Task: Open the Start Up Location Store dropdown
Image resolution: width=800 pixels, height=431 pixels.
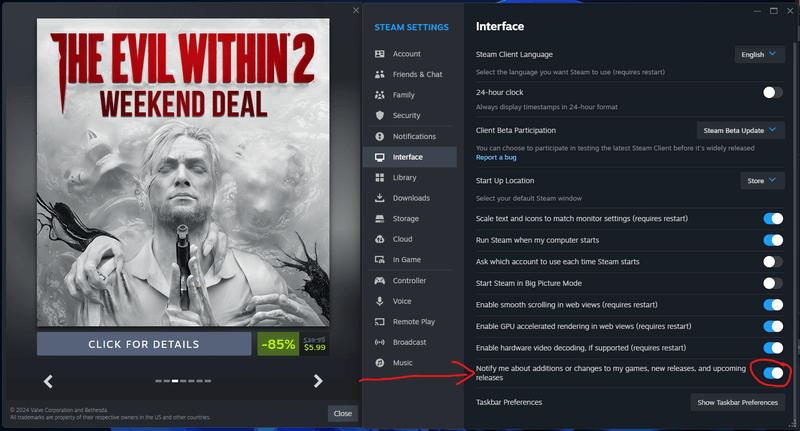Action: (x=762, y=181)
